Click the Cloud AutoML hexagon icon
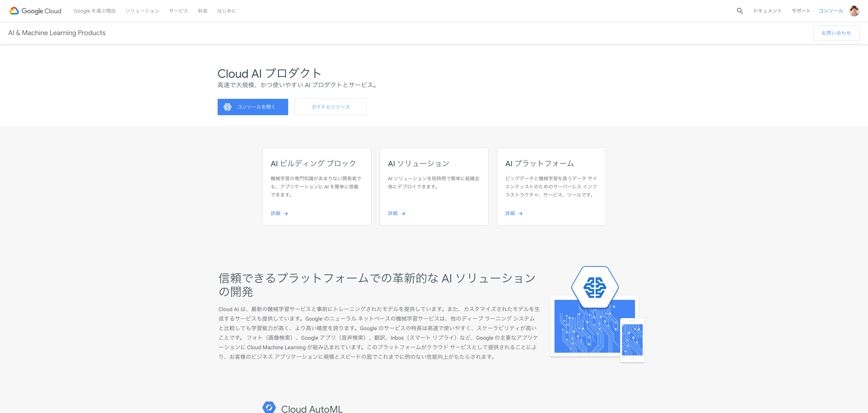This screenshot has width=868, height=413. [269, 407]
